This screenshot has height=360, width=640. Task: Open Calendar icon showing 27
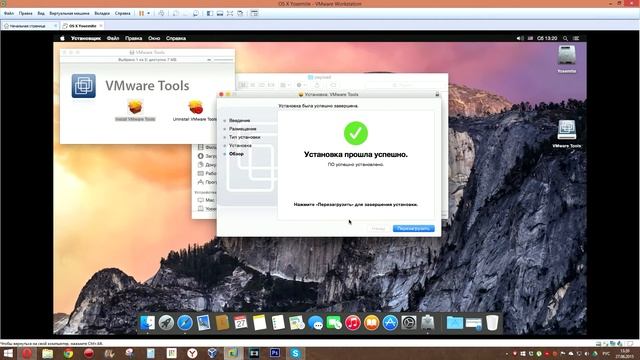241,323
